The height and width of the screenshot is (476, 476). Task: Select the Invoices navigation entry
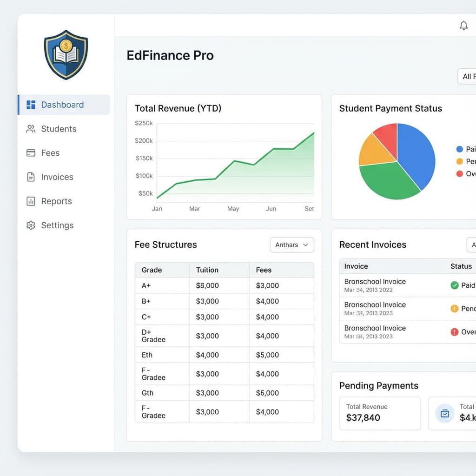point(57,177)
